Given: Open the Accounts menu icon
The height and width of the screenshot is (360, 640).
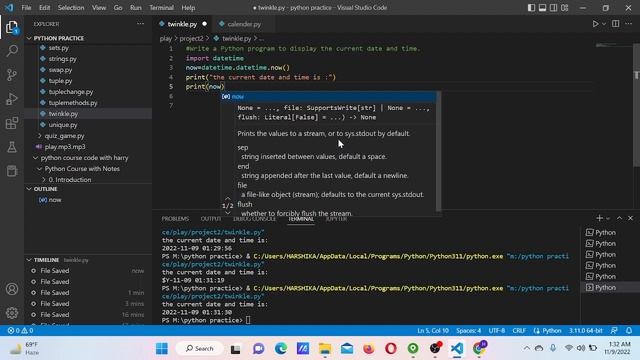Looking at the screenshot, I should pyautogui.click(x=12, y=289).
